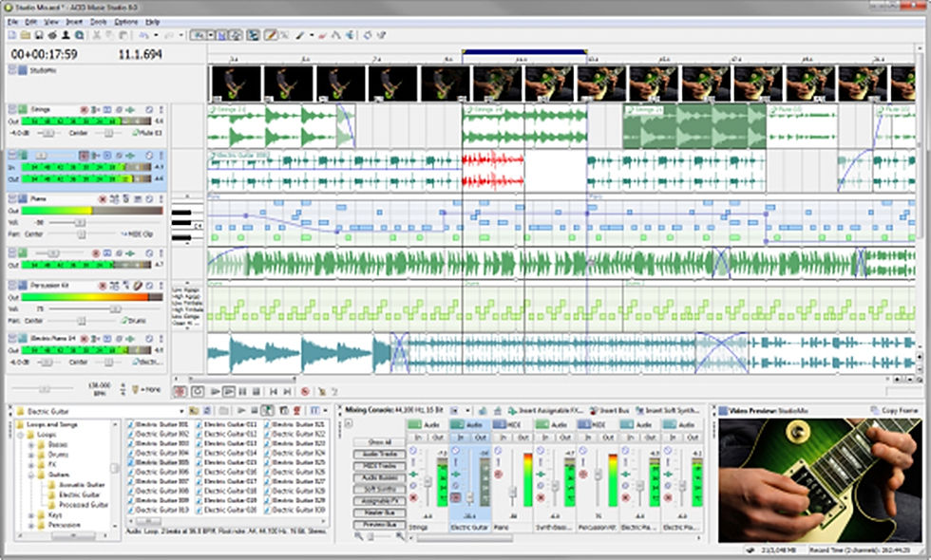
Task: Open the View menu
Action: pos(51,22)
